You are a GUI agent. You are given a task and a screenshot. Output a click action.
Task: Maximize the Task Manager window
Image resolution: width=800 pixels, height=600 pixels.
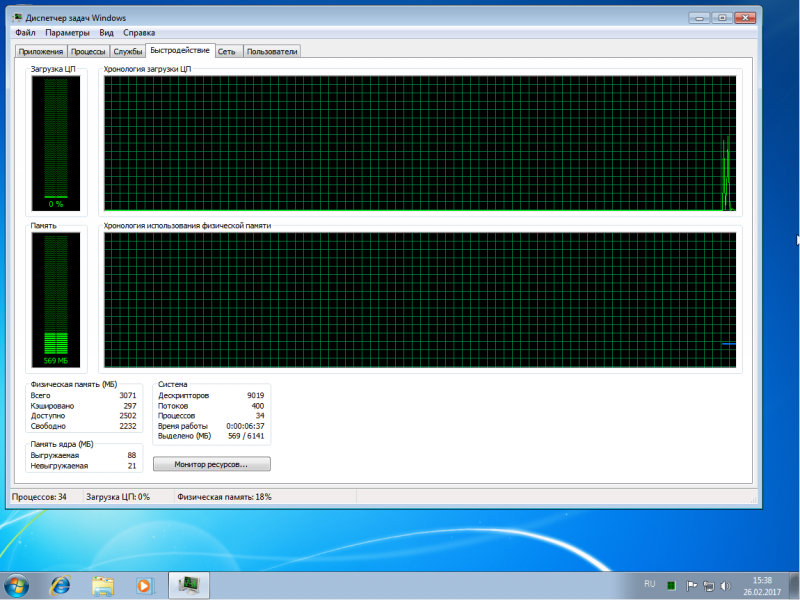click(722, 18)
